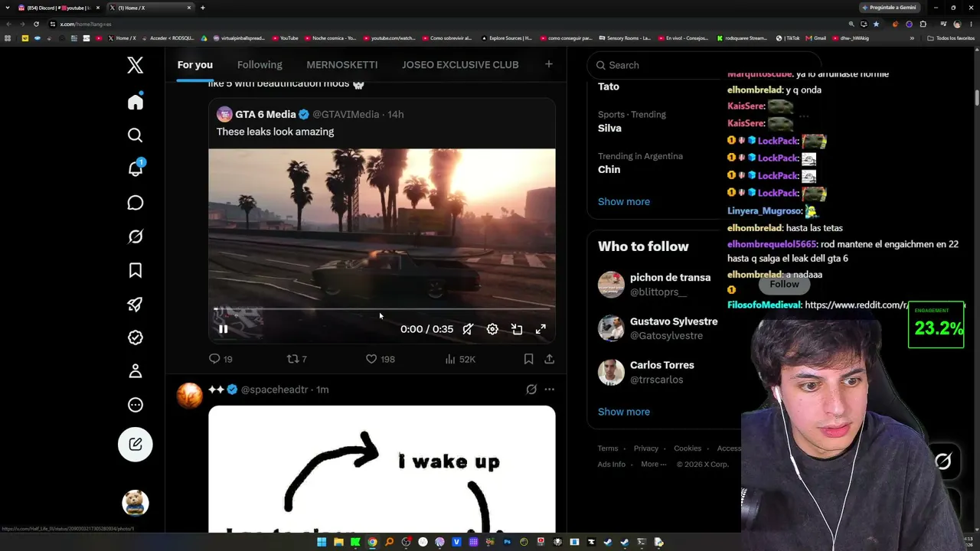The image size is (980, 551).
Task: Share the GTA leaks post
Action: pos(549,359)
